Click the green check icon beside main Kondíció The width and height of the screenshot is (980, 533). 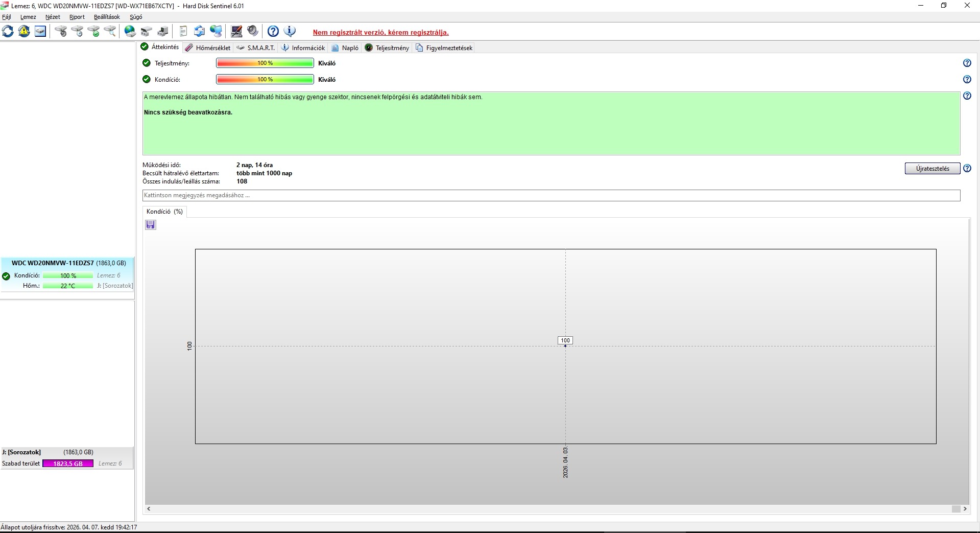point(147,79)
